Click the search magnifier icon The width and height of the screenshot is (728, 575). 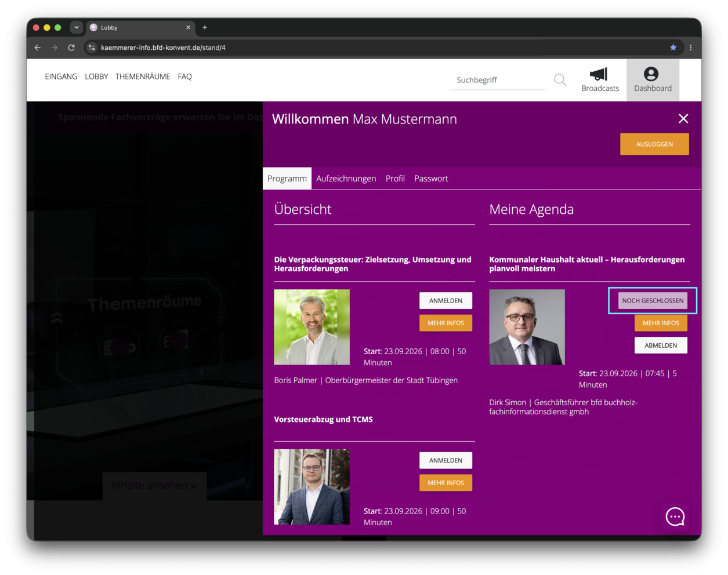560,80
